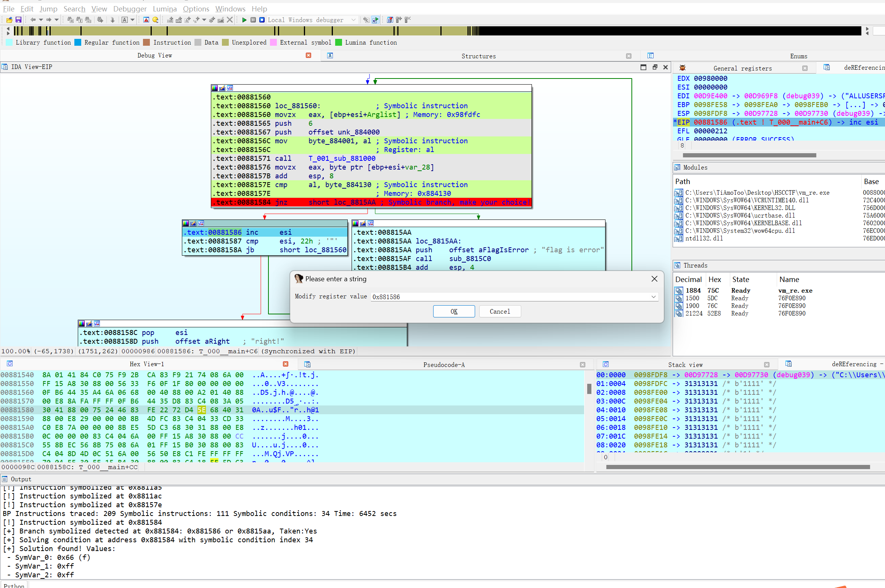Start the process with green play
The image size is (885, 588).
(x=244, y=20)
